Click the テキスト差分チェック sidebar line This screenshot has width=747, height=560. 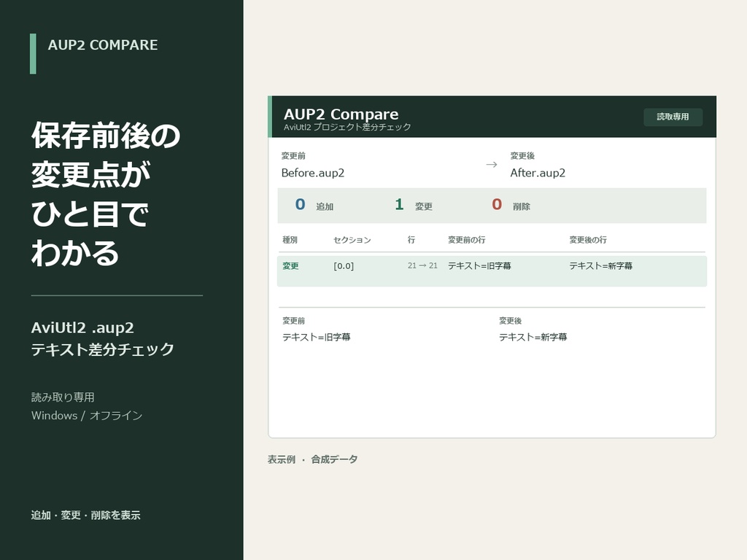(x=102, y=349)
